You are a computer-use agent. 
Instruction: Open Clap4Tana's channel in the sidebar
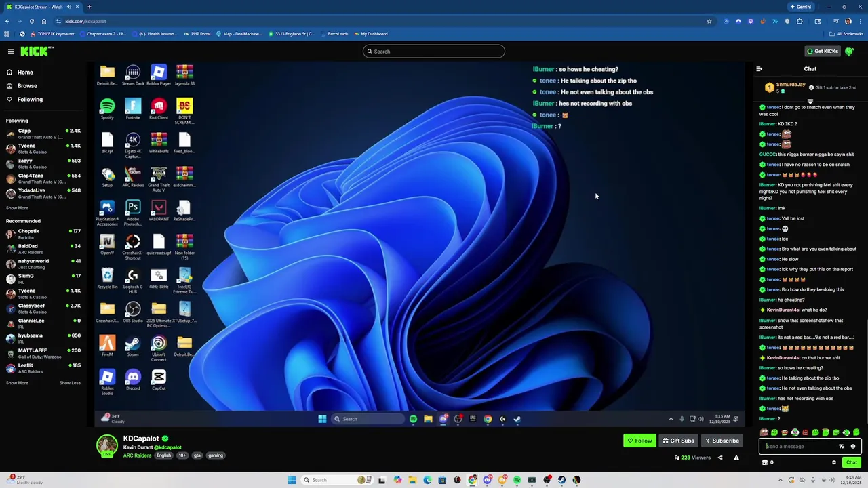click(43, 178)
